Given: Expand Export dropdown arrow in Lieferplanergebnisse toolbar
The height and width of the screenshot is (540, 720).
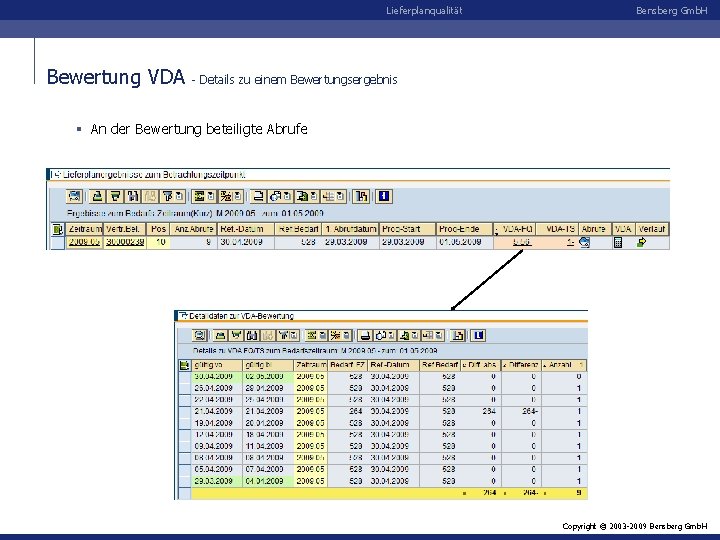Looking at the screenshot, I should [314, 196].
